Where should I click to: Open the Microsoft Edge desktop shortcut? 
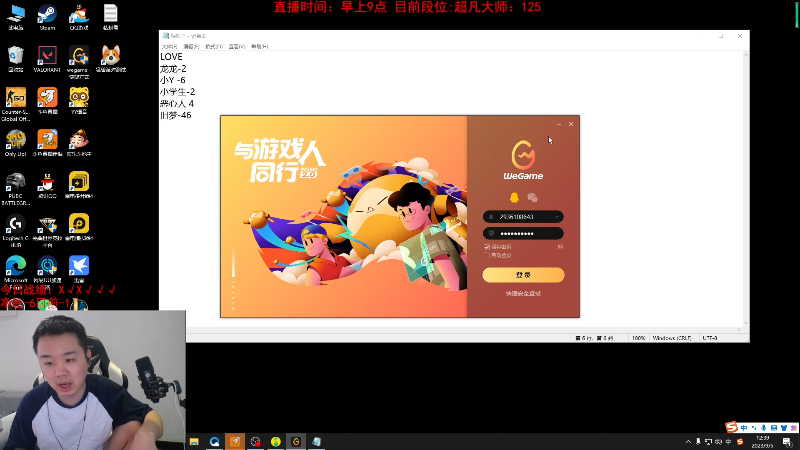point(16,269)
